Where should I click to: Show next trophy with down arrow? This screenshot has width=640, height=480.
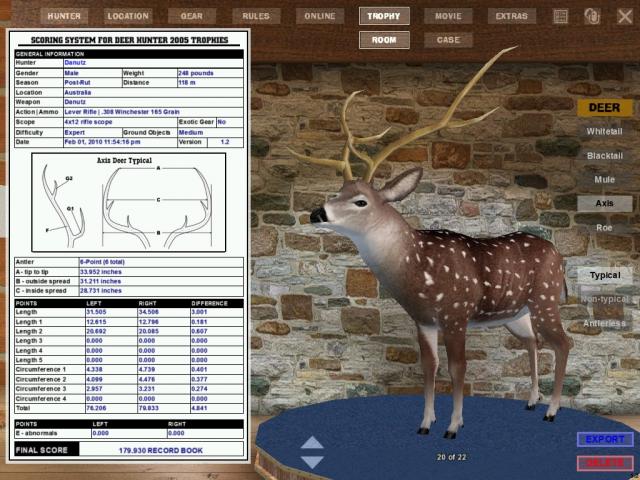312,462
